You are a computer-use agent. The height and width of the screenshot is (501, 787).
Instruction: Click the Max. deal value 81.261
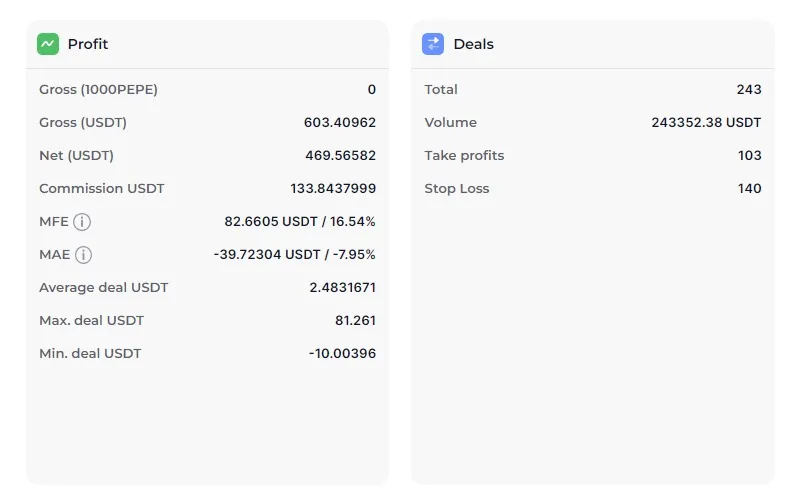click(x=355, y=321)
